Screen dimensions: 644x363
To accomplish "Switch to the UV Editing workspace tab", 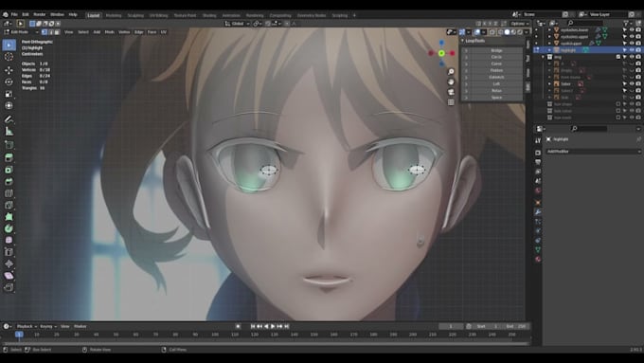I will pyautogui.click(x=158, y=15).
